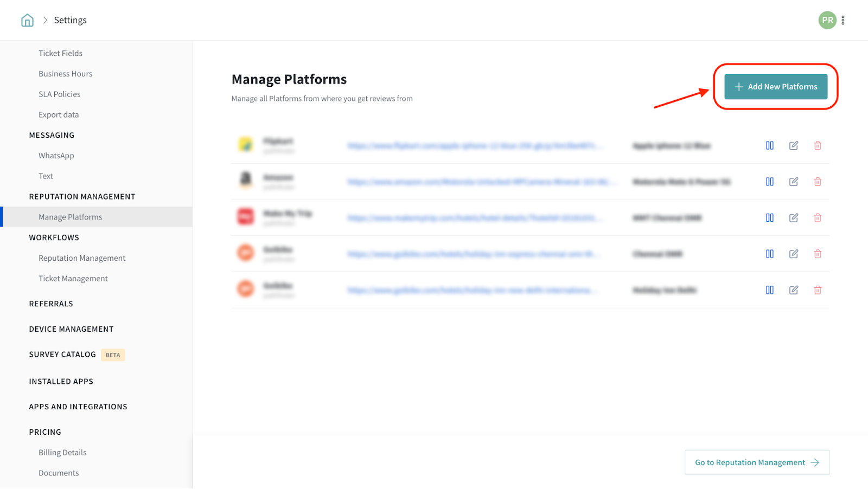This screenshot has height=489, width=868.
Task: Edit the third platform entry
Action: (x=793, y=218)
